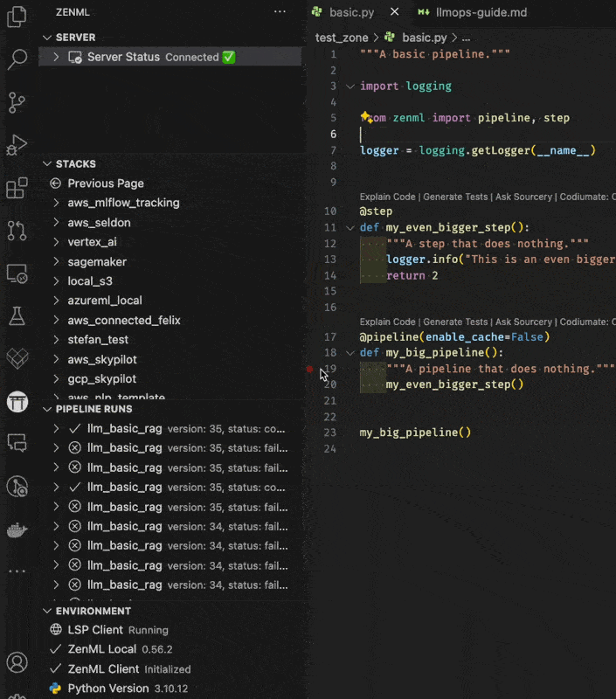616x699 pixels.
Task: Open the Docker whale icon
Action: [17, 529]
